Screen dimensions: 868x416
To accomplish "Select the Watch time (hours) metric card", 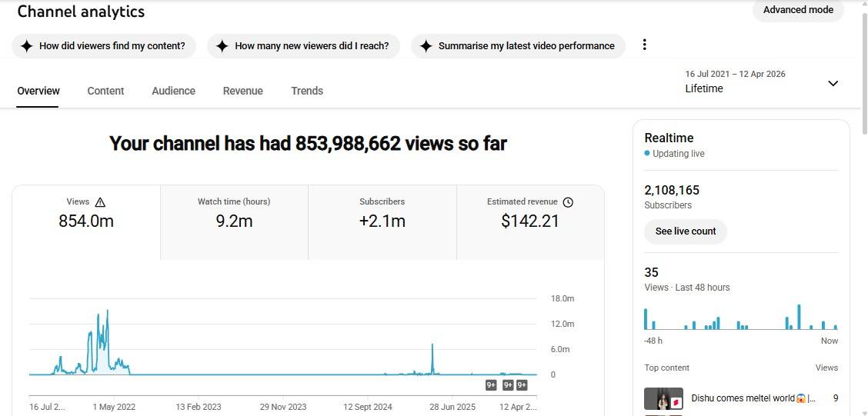I will coord(234,221).
